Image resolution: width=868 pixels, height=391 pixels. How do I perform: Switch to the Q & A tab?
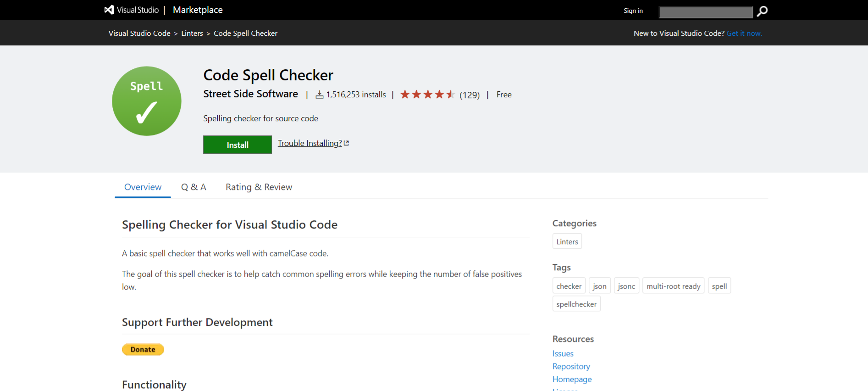pyautogui.click(x=194, y=187)
